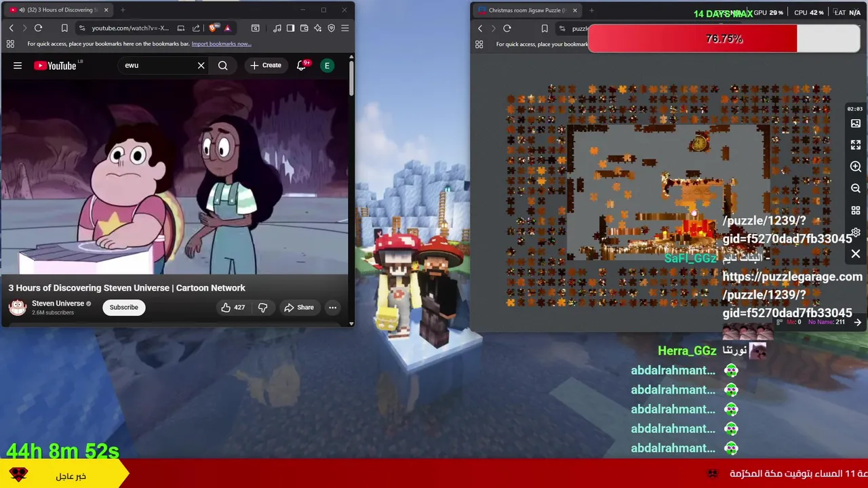Toggle puzzle fullscreen mode
868x488 pixels.
point(856,145)
